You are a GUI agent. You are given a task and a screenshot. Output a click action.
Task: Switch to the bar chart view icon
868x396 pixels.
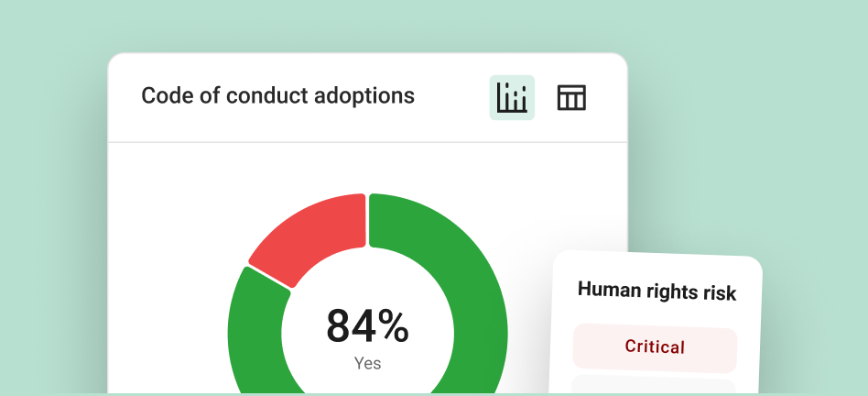tap(512, 98)
